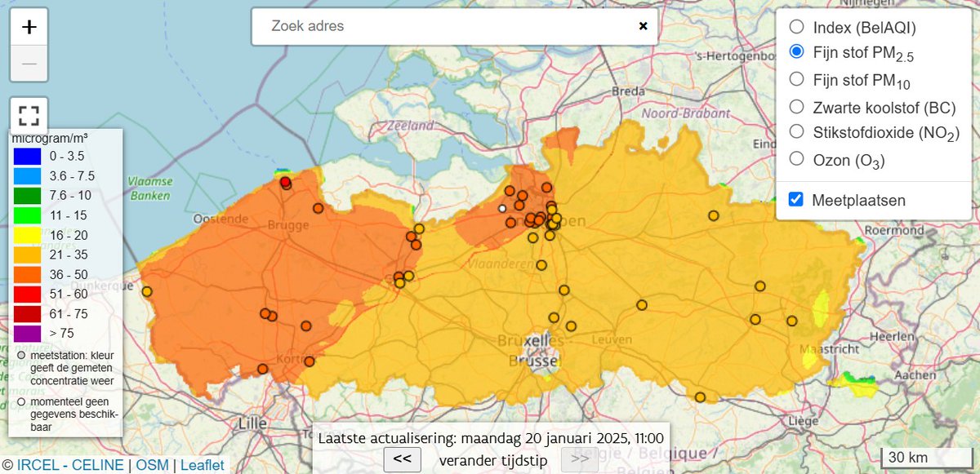Click the southernmost station marker near Liège
The height and width of the screenshot is (474, 980).
pos(700,397)
